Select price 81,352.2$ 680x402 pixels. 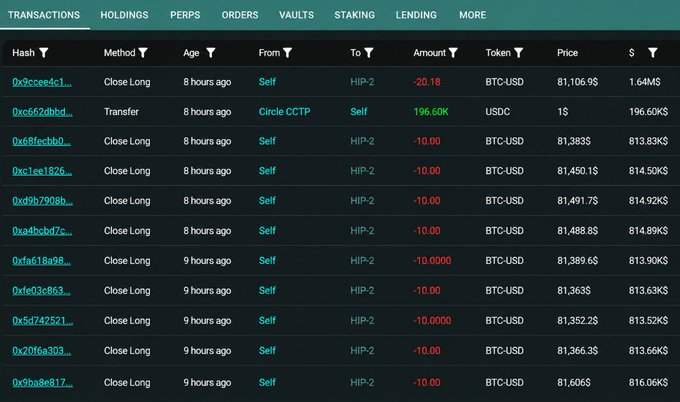click(x=577, y=320)
